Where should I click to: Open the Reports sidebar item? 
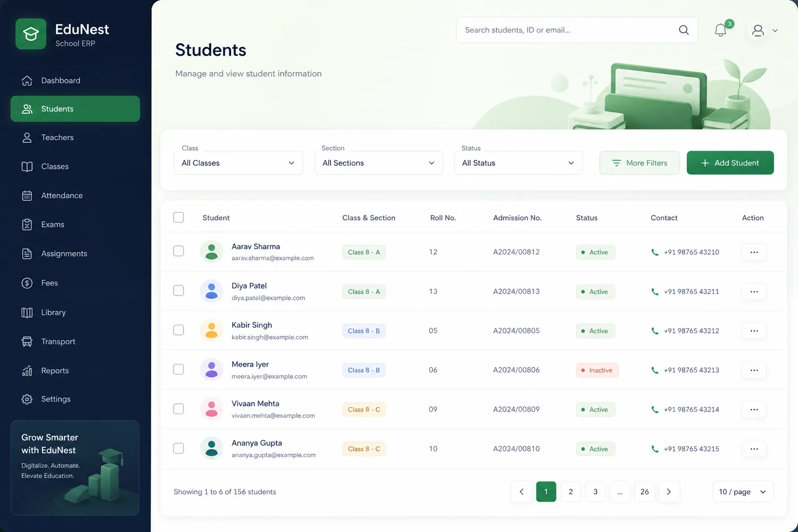[x=75, y=370]
